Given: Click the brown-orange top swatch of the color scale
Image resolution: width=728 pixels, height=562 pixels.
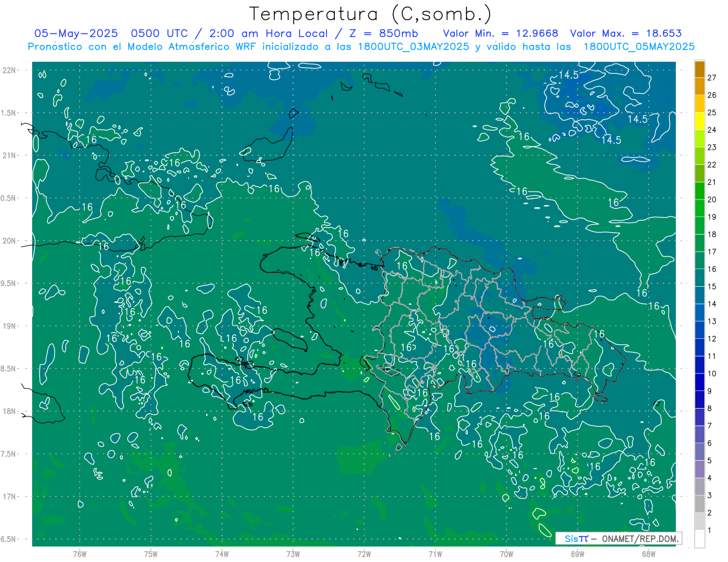Looking at the screenshot, I should 699,69.
